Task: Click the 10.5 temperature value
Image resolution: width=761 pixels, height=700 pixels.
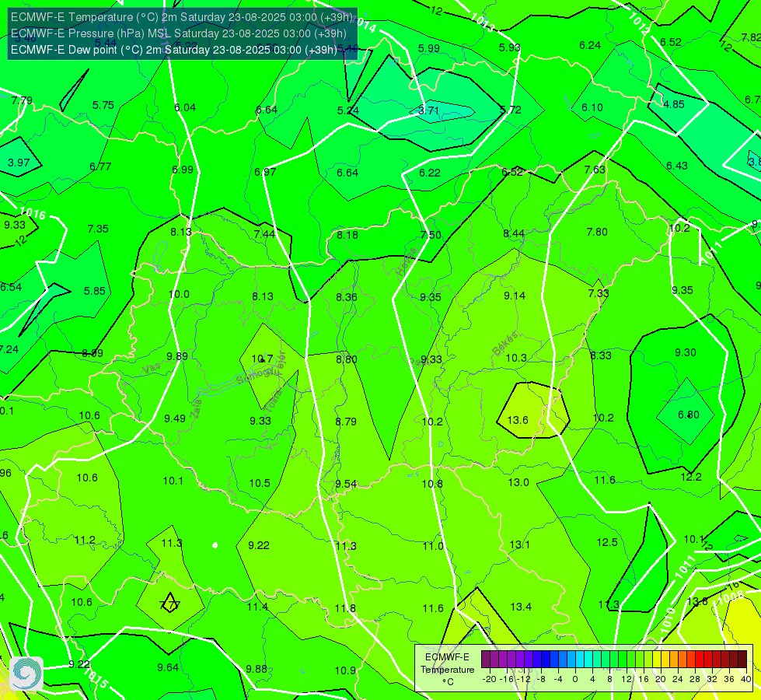Action: 260,483
